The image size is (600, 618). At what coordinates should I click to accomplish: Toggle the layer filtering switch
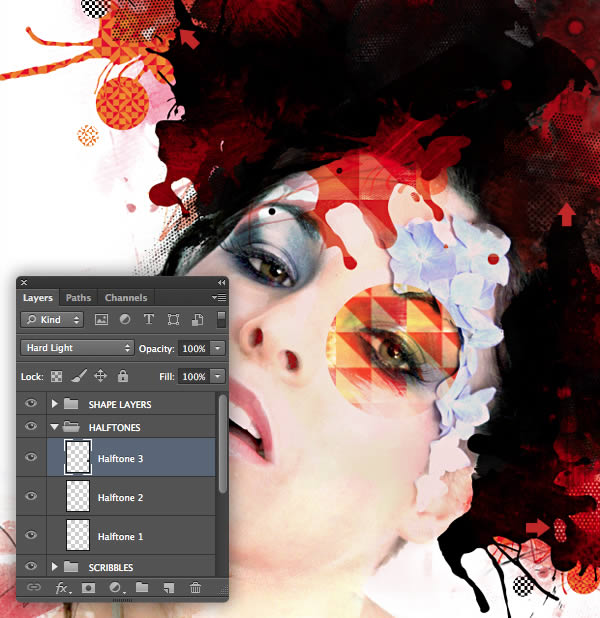[x=221, y=319]
